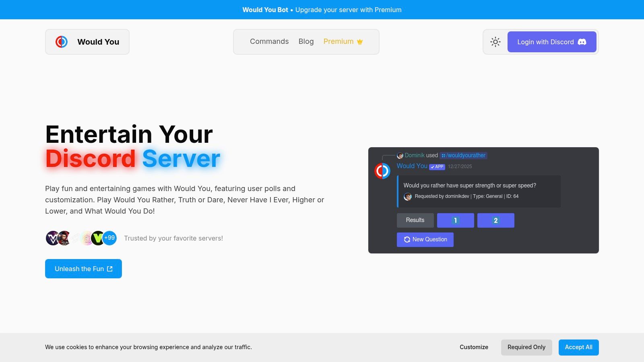This screenshot has width=644, height=362.
Task: Click Unleash the Fun button
Action: pyautogui.click(x=83, y=269)
